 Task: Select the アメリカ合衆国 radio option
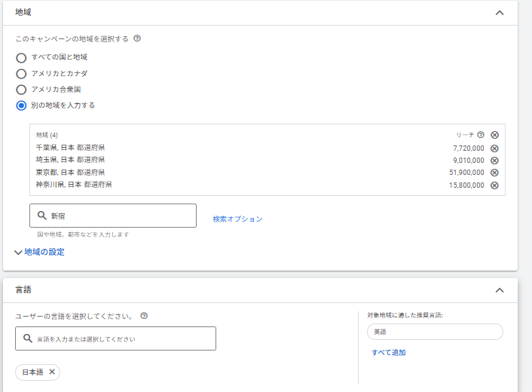pyautogui.click(x=21, y=90)
